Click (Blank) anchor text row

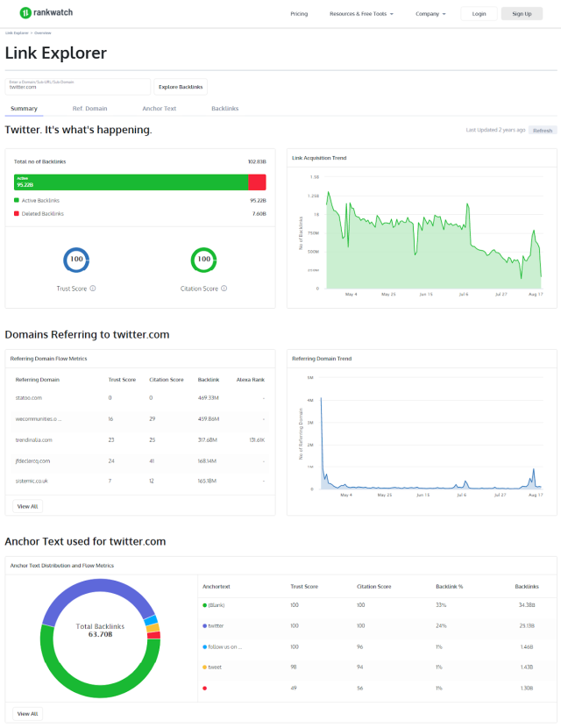pos(377,605)
